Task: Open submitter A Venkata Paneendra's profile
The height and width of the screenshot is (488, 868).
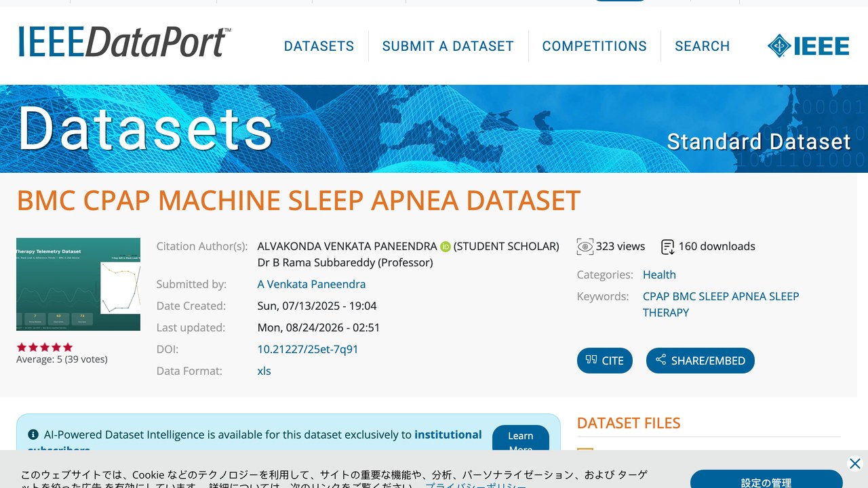Action: click(x=312, y=285)
